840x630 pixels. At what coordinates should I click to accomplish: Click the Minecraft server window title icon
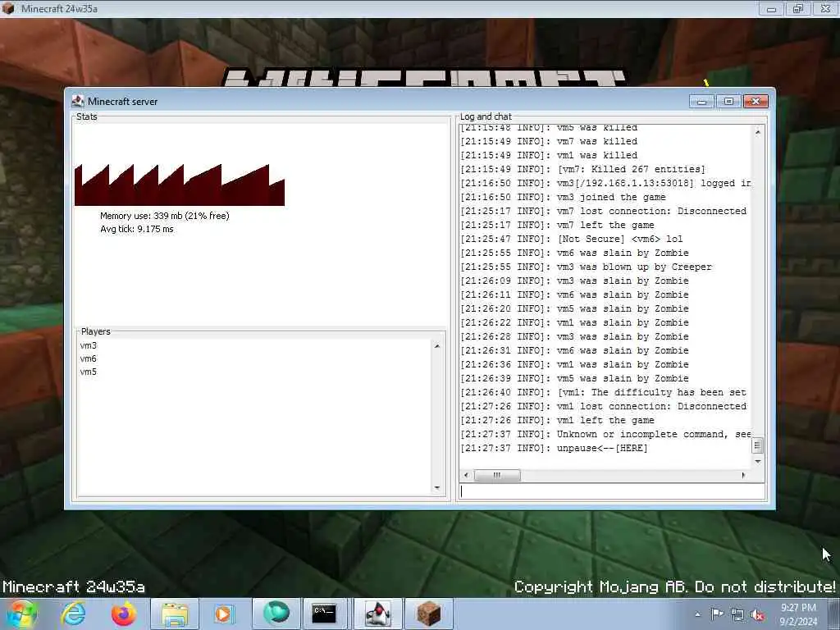78,101
